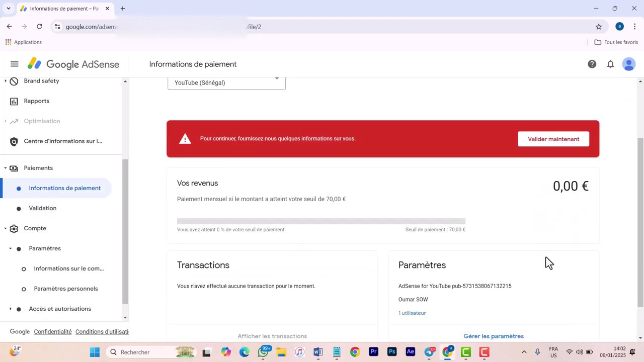Image resolution: width=644 pixels, height=362 pixels.
Task: Open the Windows Start menu
Action: (x=95, y=352)
